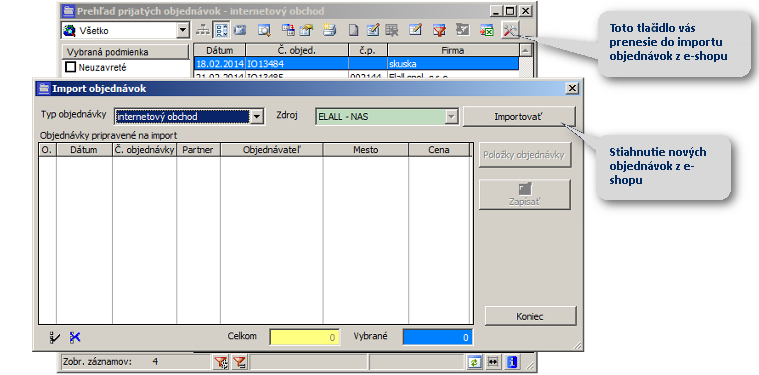Click the edit document pencil icon left of the grey table icon

(373, 30)
